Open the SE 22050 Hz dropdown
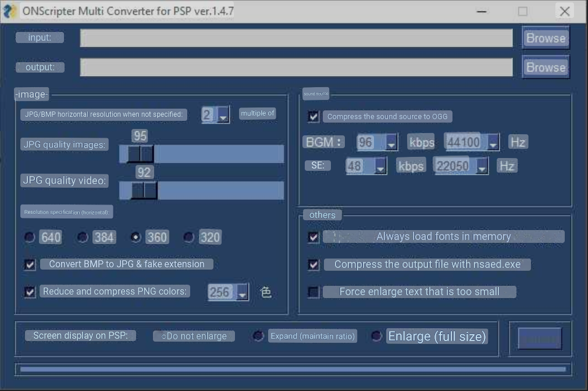588x391 pixels. [x=461, y=166]
